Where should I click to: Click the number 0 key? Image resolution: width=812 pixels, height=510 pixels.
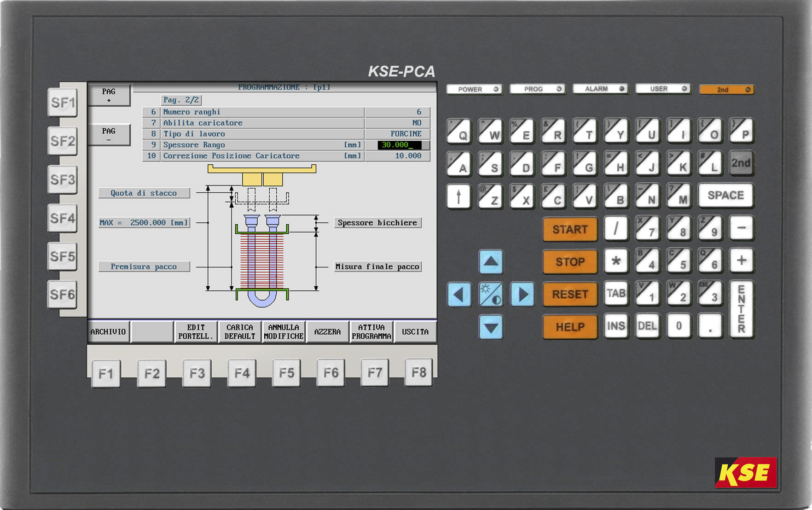point(679,326)
